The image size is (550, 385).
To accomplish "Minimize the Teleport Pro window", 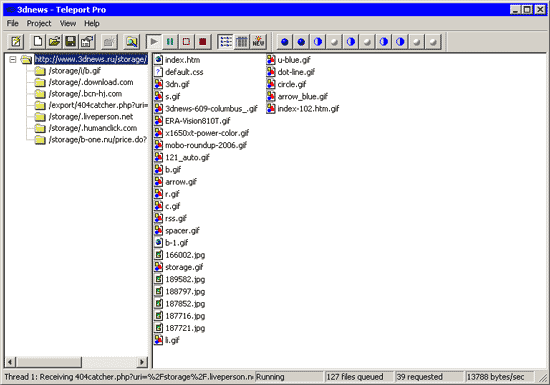I will [x=515, y=9].
